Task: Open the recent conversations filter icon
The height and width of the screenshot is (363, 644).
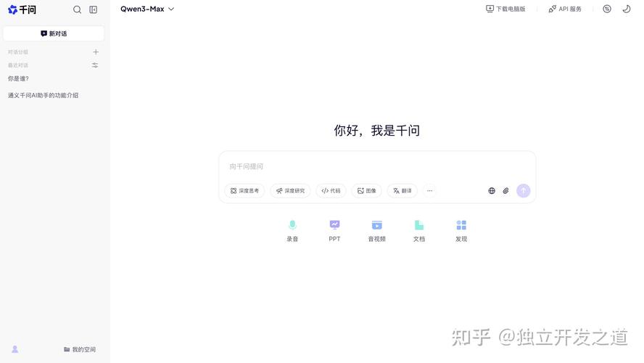Action: tap(95, 65)
